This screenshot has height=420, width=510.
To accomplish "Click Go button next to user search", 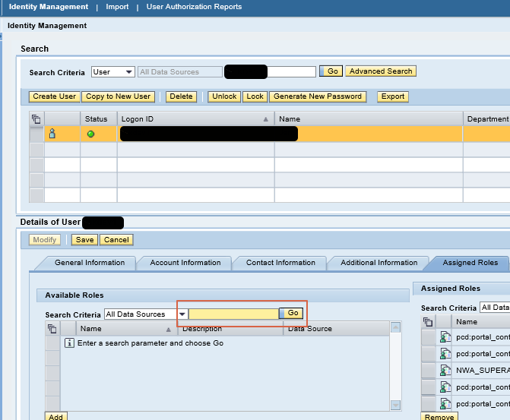I will [331, 71].
